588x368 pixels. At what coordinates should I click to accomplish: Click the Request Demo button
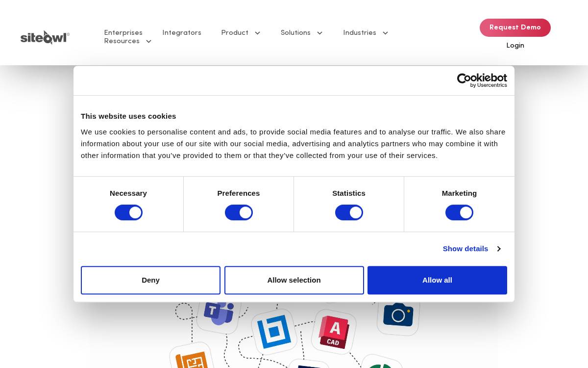click(515, 27)
